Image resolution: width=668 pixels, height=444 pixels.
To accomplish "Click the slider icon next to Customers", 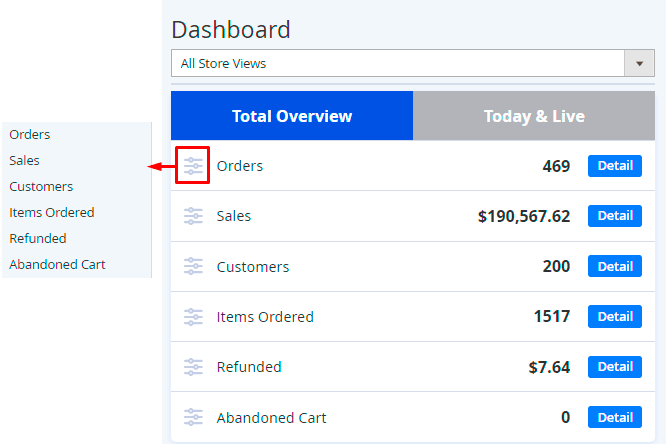I will [193, 267].
